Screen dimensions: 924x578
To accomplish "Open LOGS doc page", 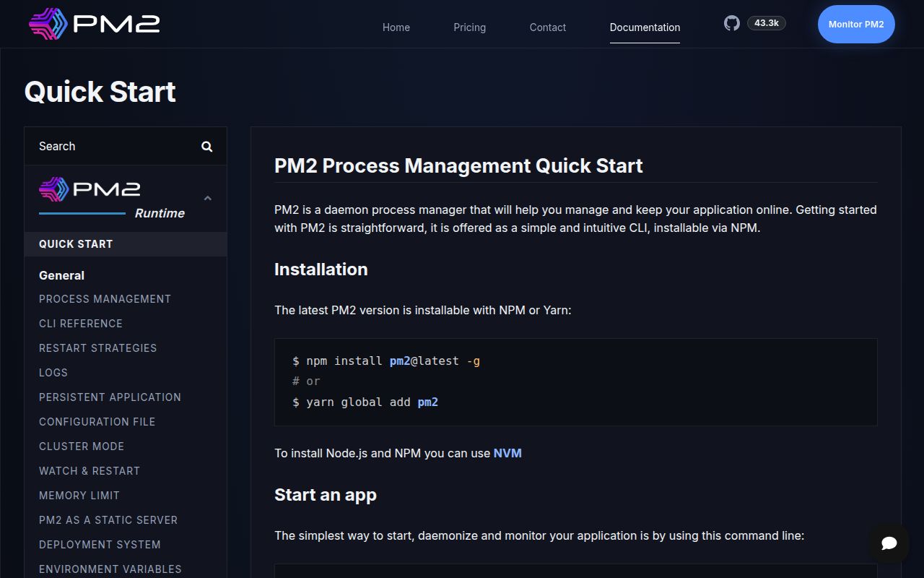I will [x=53, y=373].
